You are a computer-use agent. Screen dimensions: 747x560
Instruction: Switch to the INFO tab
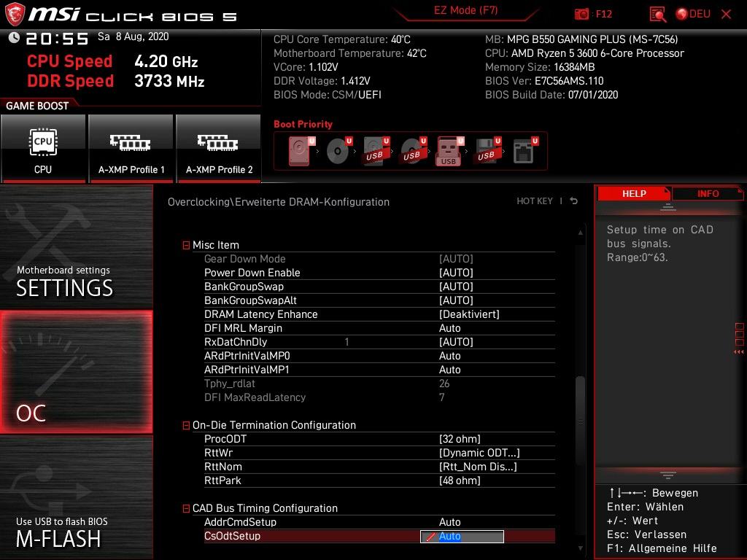(708, 194)
